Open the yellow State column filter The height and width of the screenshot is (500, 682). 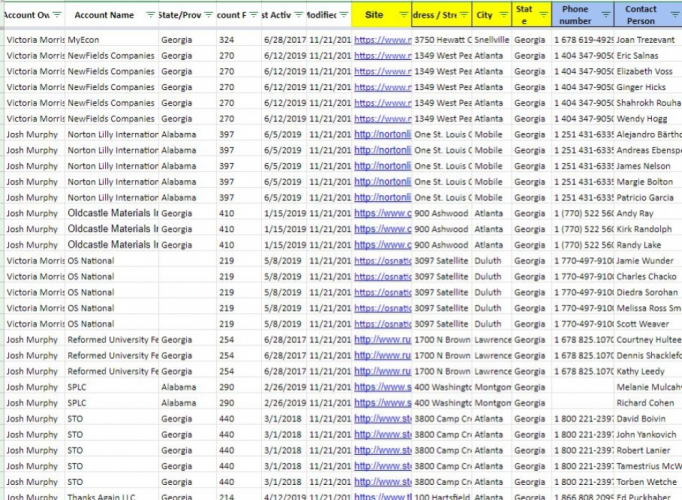[x=543, y=15]
